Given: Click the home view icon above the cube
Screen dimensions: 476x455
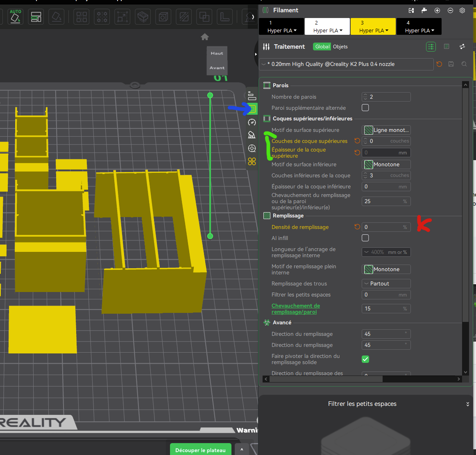Looking at the screenshot, I should pos(205,37).
